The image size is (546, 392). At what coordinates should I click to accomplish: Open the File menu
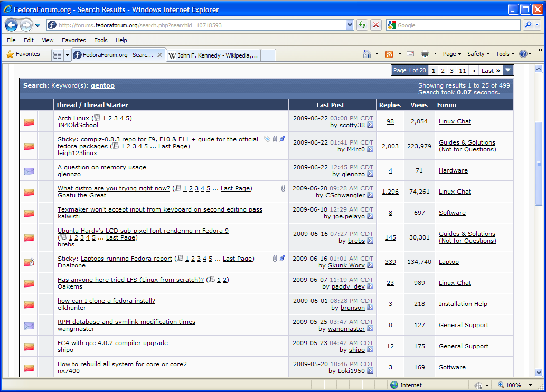coord(11,40)
